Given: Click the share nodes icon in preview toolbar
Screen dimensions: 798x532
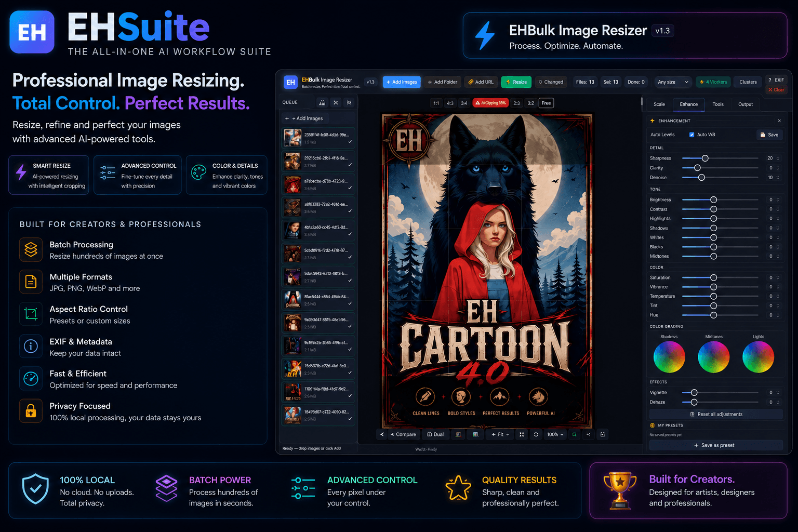Looking at the screenshot, I should (x=588, y=434).
